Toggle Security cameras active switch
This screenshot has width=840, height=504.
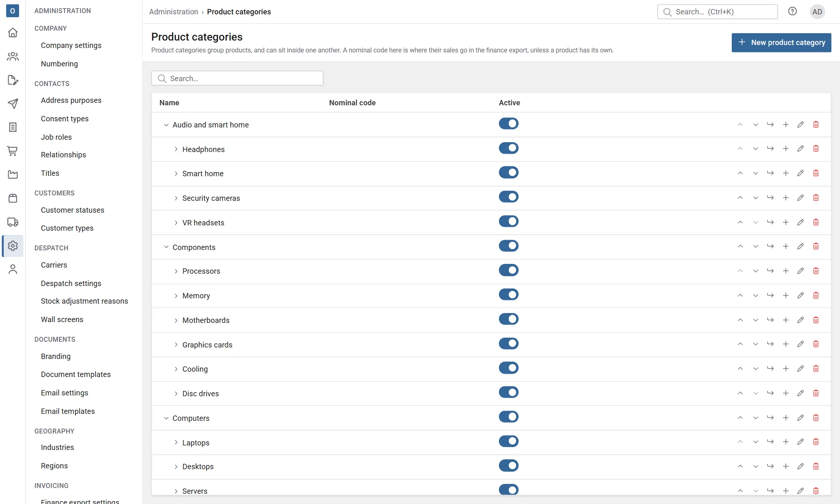[x=508, y=197]
